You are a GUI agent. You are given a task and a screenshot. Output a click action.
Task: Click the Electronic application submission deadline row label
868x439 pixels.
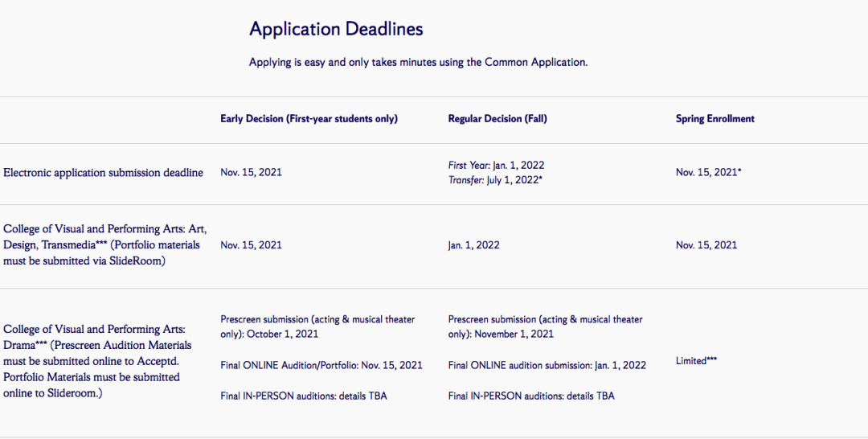click(x=103, y=173)
